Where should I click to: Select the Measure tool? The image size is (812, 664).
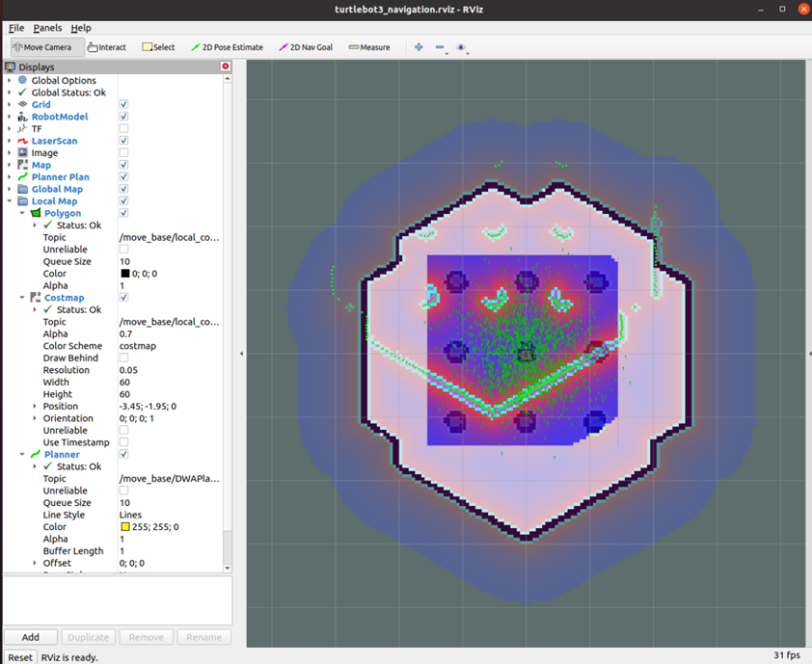tap(369, 47)
